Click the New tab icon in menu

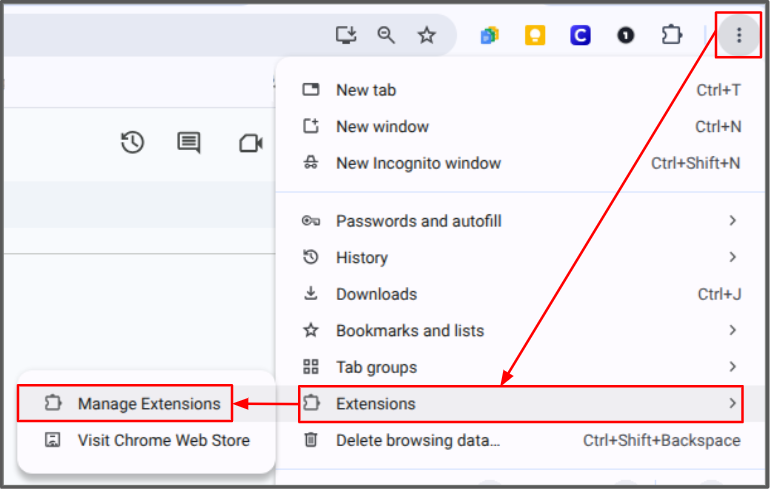pyautogui.click(x=311, y=89)
